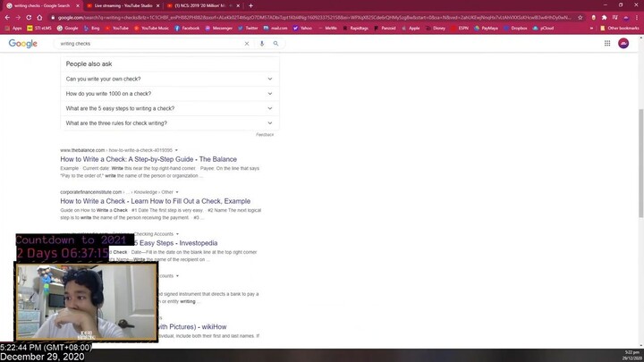Open the Apps bookmark shortcut
Image resolution: width=644 pixels, height=362 pixels.
coord(13,29)
